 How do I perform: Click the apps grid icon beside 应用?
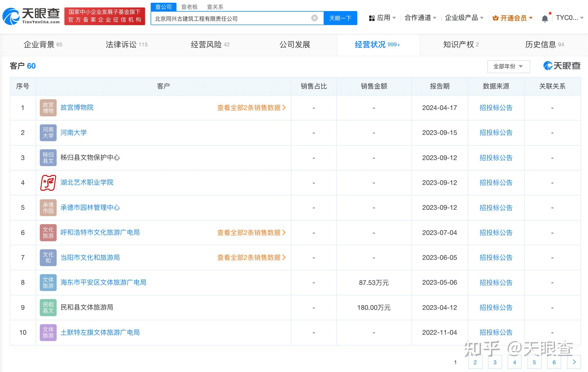(372, 18)
